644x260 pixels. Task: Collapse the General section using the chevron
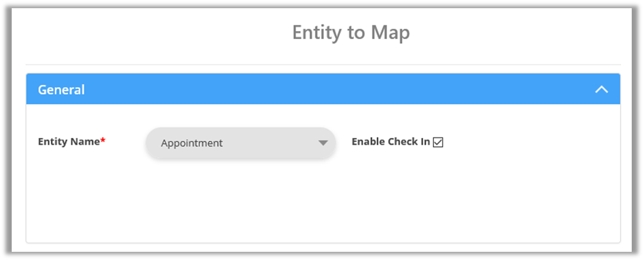601,90
